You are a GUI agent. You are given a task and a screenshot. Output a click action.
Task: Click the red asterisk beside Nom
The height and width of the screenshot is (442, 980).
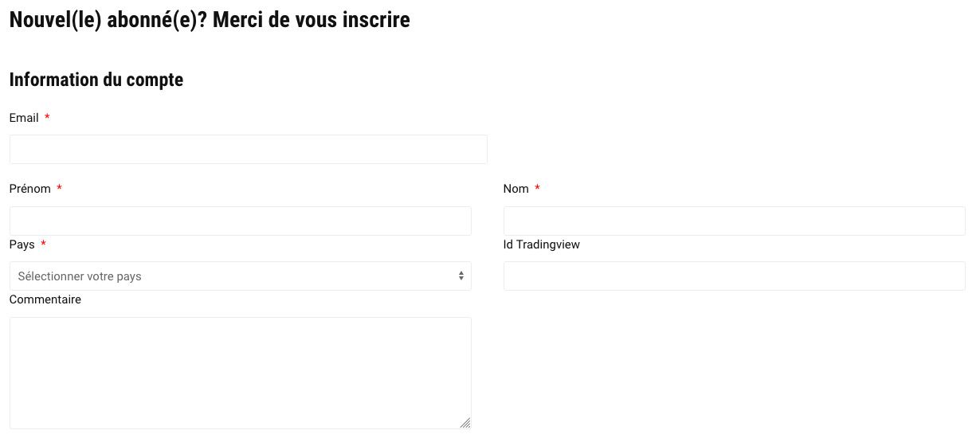tap(537, 189)
